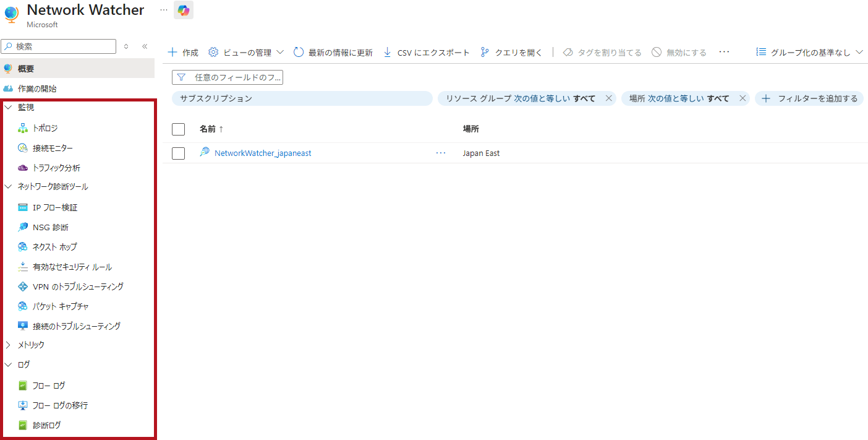868x440 pixels.
Task: Open the toolbar overflow ellipsis menu
Action: [725, 53]
